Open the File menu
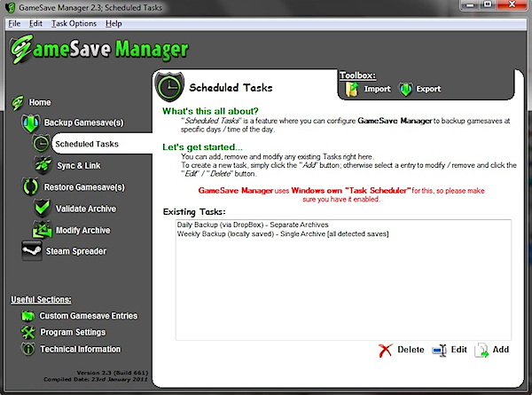This screenshot has height=395, width=532. point(14,22)
